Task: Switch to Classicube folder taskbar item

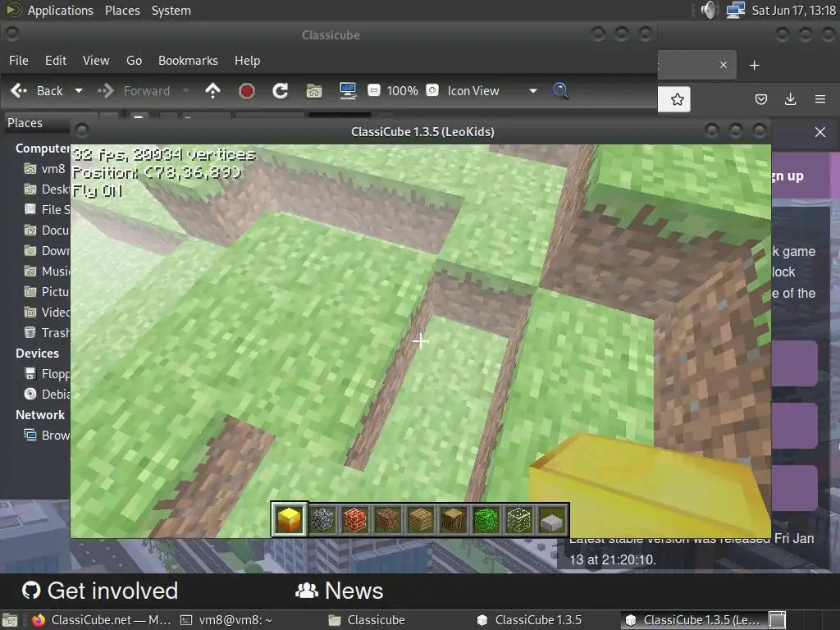Action: click(x=367, y=620)
